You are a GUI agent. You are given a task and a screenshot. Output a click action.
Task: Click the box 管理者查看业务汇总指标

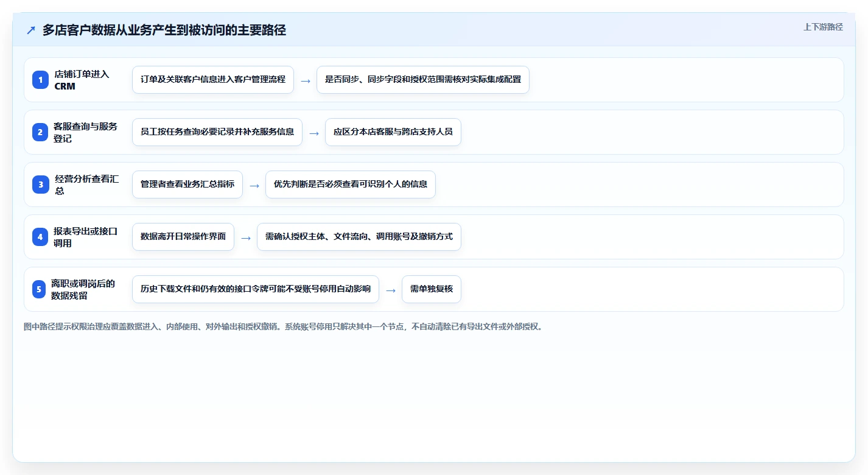(187, 185)
